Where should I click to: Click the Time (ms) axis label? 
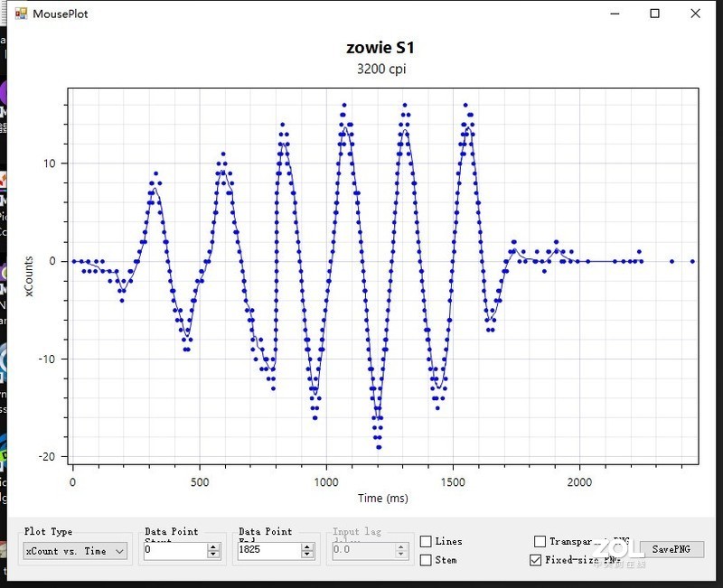point(383,499)
